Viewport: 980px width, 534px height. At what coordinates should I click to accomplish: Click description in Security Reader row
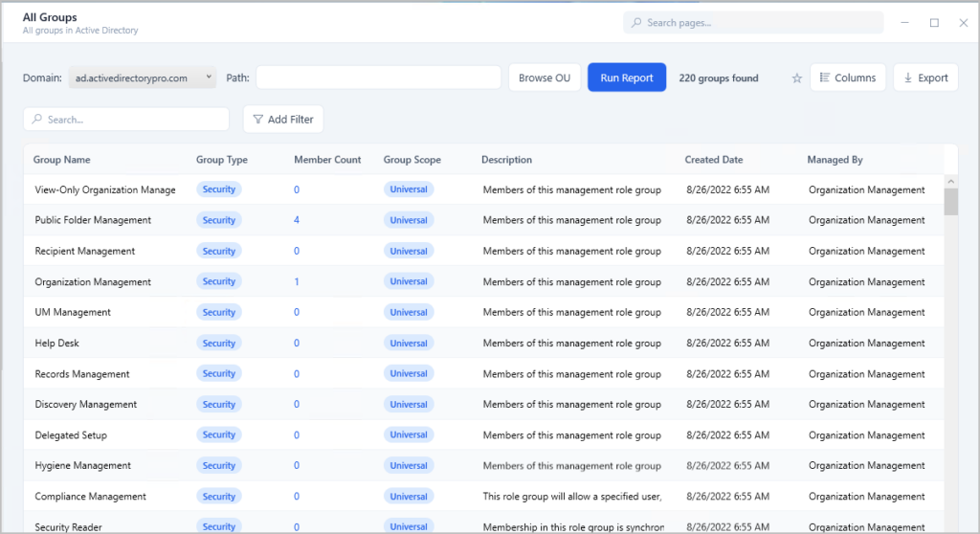tap(573, 527)
